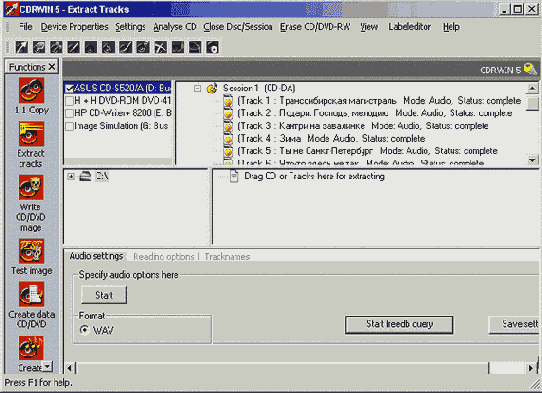
Task: Click 'Drag CD or Tracks here for extracting'
Action: (314, 176)
